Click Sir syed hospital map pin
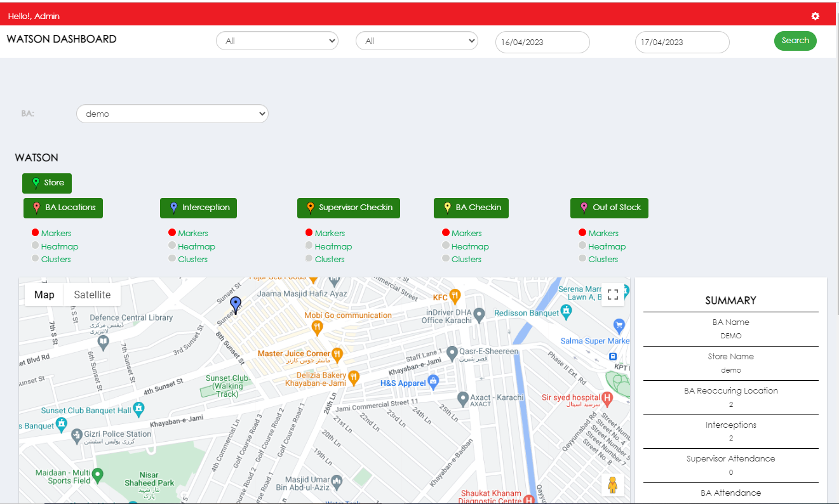This screenshot has width=839, height=504. tap(607, 399)
